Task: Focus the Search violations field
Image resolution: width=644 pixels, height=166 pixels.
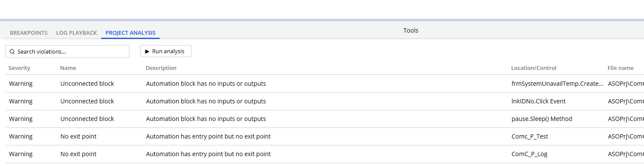Action: (x=67, y=51)
